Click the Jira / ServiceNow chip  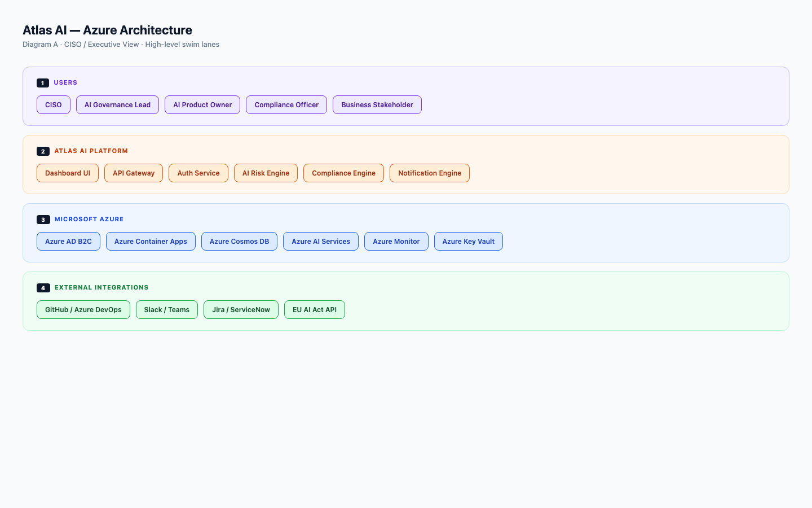241,310
